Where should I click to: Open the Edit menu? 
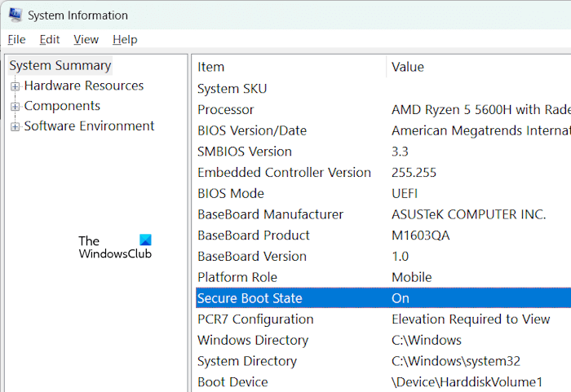[50, 39]
